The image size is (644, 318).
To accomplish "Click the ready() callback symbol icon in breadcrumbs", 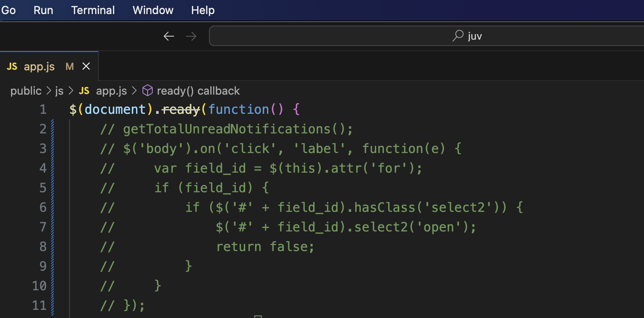I will click(x=147, y=90).
